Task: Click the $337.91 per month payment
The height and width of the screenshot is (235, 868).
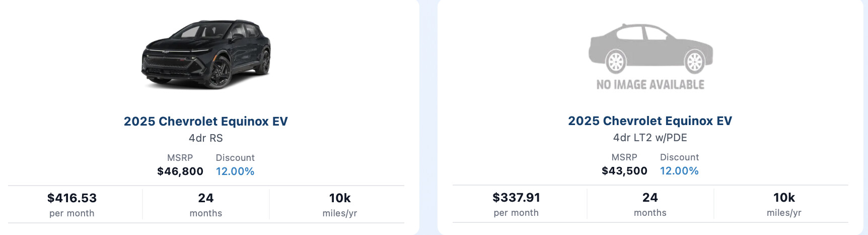Action: tap(516, 204)
